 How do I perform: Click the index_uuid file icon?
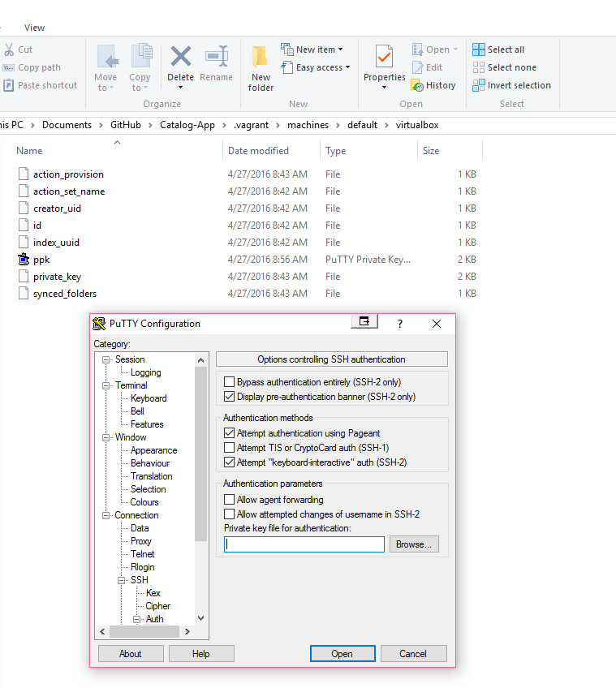[24, 243]
